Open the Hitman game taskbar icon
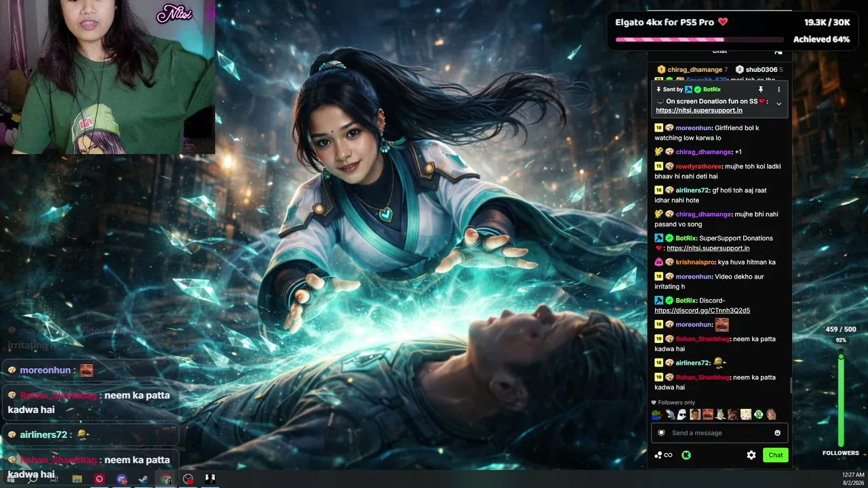 click(210, 479)
